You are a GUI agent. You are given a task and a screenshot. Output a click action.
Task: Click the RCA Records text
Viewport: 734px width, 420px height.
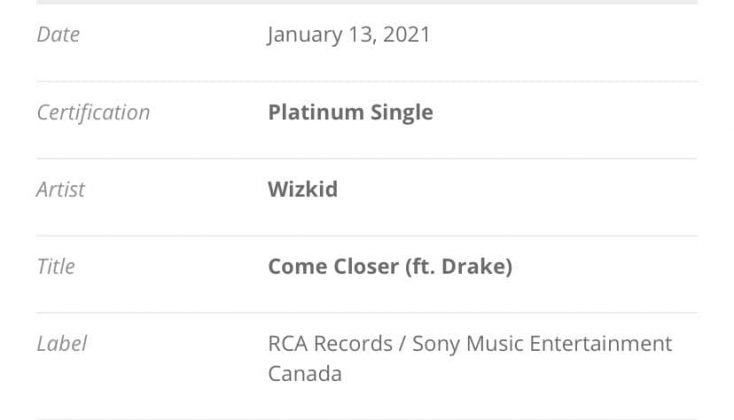pyautogui.click(x=330, y=344)
